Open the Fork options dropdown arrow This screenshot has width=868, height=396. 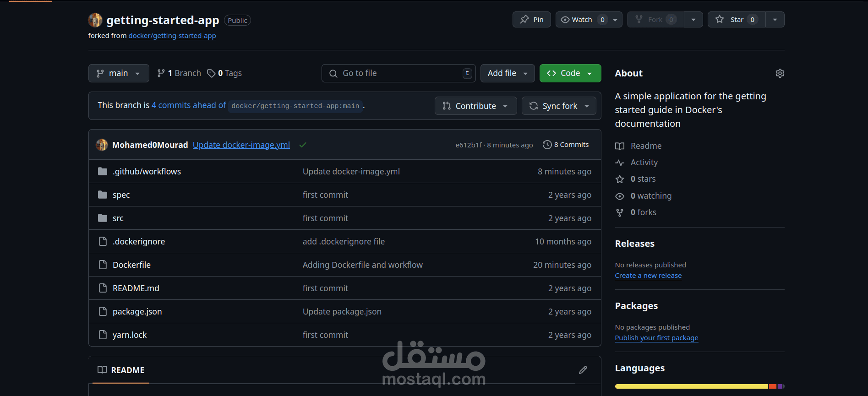coord(693,20)
